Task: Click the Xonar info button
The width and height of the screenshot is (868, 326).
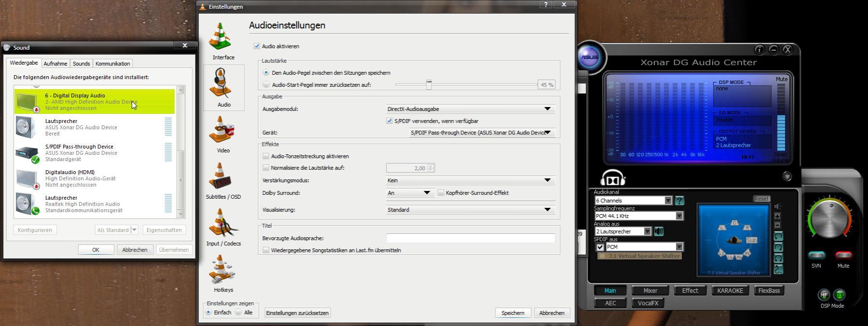Action: coord(759,49)
